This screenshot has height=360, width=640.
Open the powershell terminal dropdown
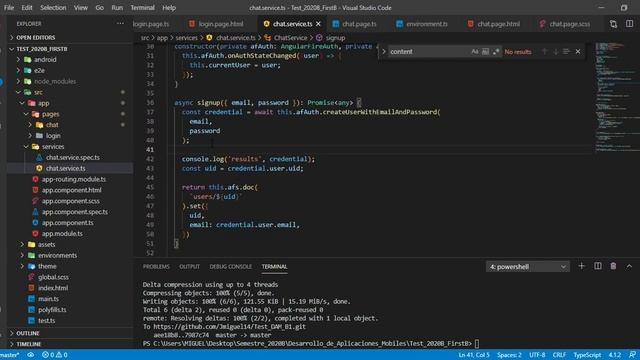528,267
